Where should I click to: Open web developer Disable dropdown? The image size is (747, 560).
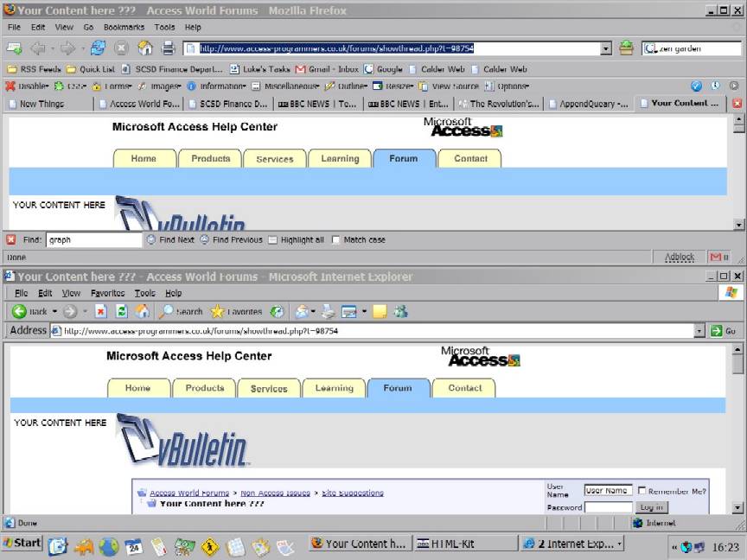tap(27, 86)
